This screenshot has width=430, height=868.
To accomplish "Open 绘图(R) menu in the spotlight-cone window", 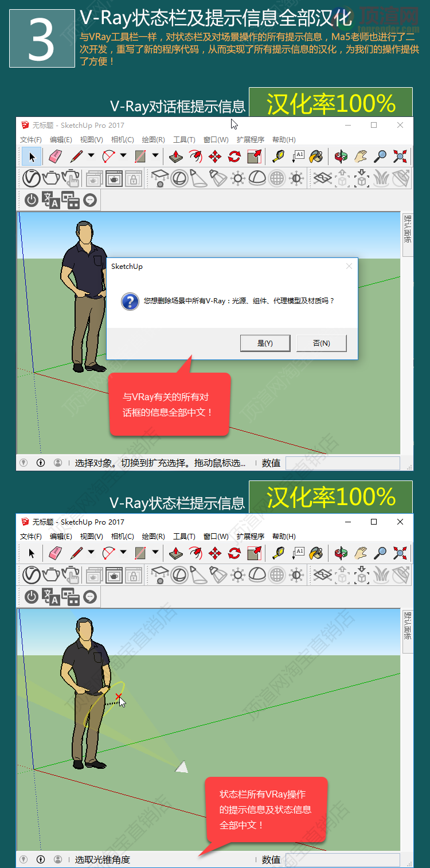I will coord(153,536).
